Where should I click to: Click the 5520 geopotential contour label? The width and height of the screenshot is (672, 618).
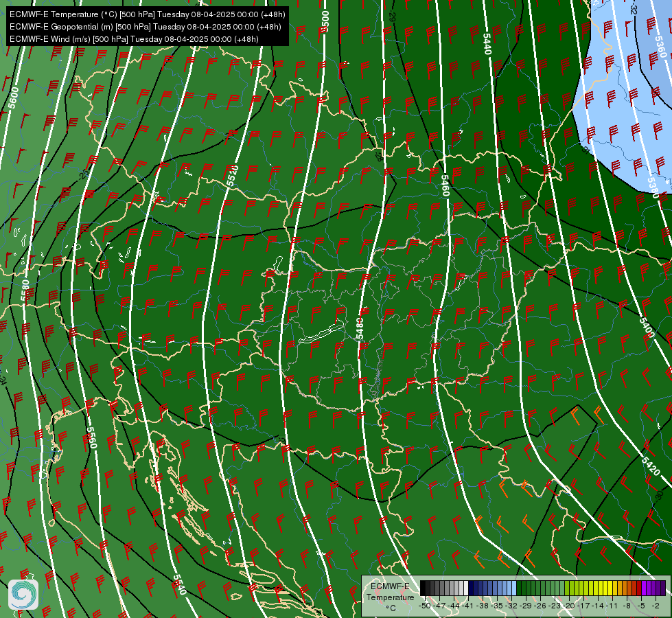[232, 176]
